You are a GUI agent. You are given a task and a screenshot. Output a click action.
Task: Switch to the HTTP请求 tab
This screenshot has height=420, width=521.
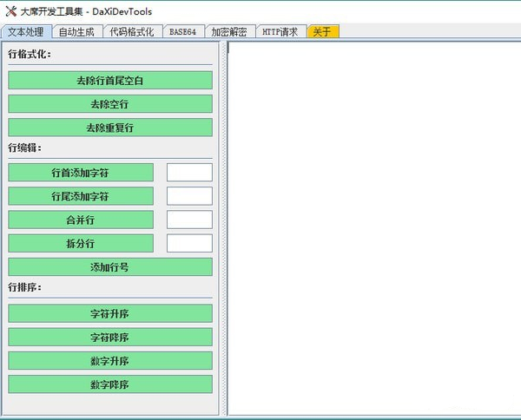pyautogui.click(x=280, y=32)
